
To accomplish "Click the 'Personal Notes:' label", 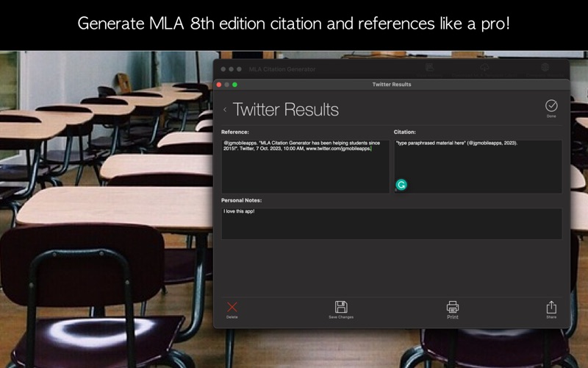I will pos(242,200).
